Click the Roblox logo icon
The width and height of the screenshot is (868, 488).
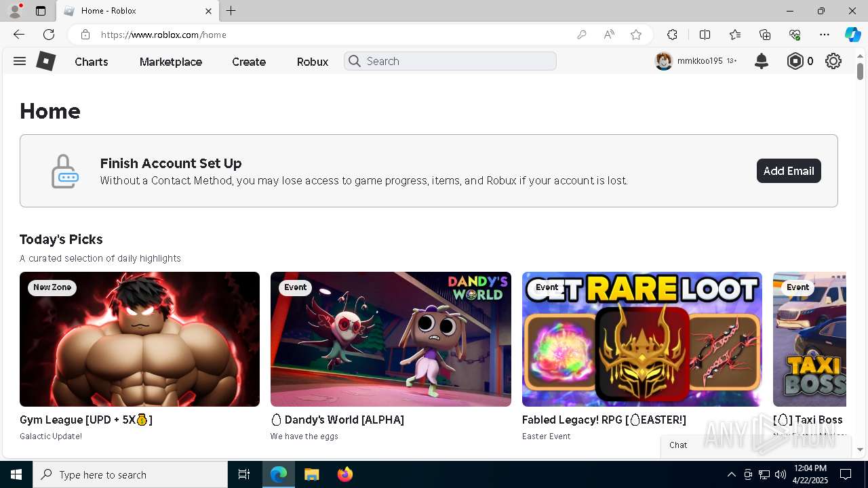tap(45, 61)
